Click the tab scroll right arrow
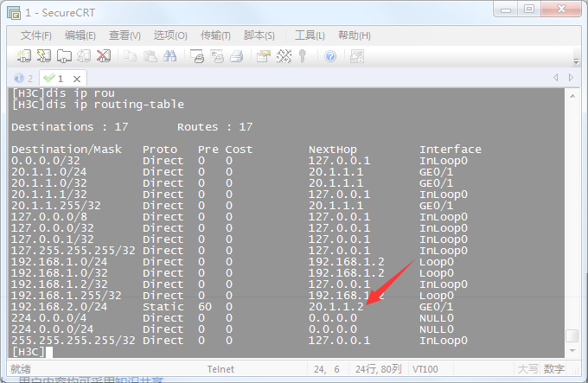The image size is (588, 383). [571, 78]
